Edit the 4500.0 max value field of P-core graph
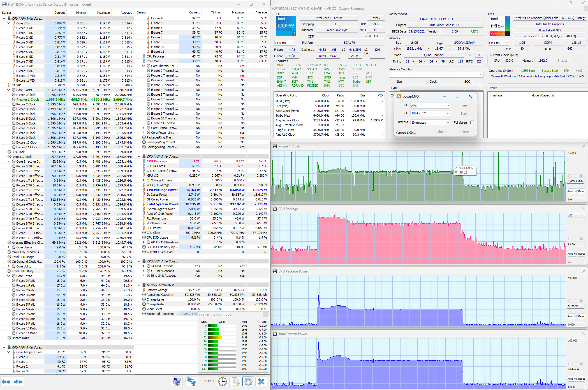Image resolution: width=588 pixels, height=390 pixels. [x=576, y=153]
